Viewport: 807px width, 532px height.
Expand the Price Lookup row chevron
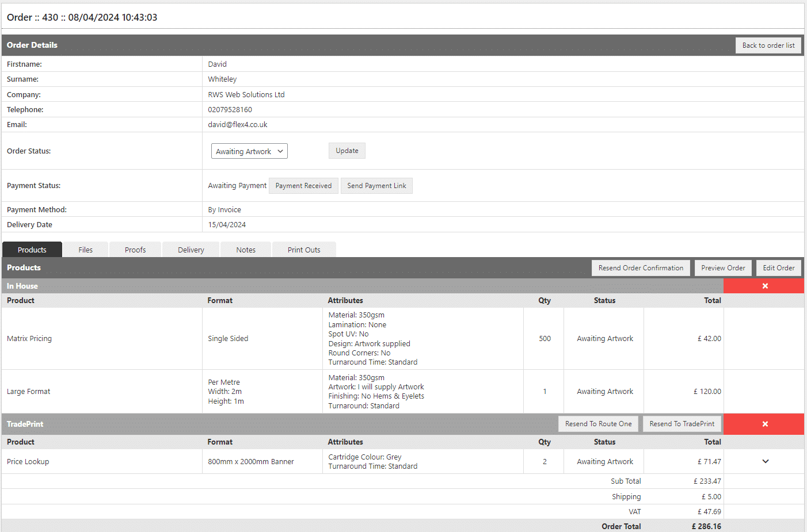coord(765,461)
